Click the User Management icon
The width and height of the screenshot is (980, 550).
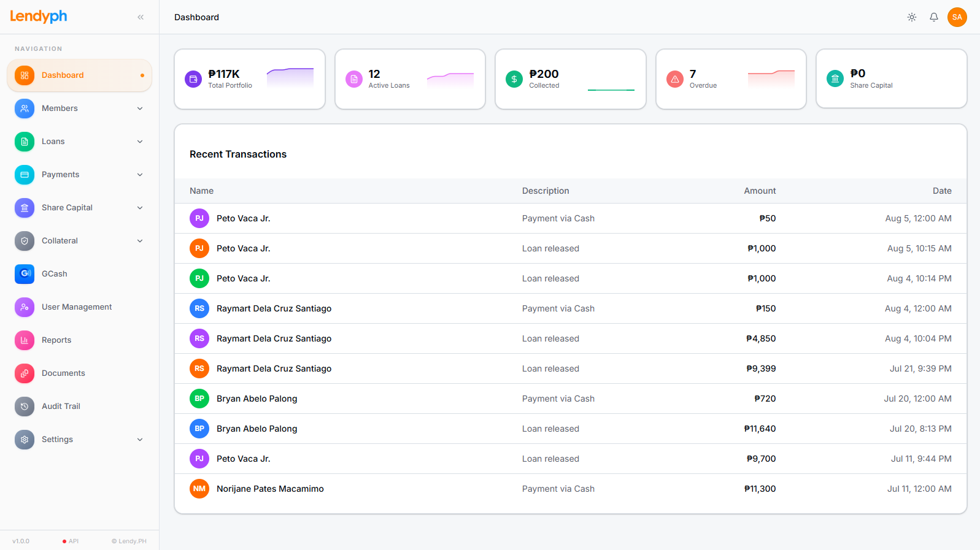[x=25, y=307]
